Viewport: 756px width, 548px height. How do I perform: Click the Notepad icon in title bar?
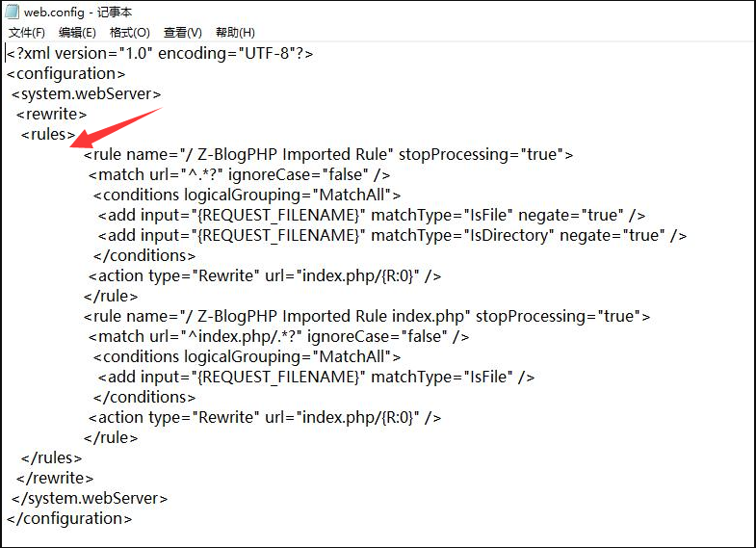pyautogui.click(x=12, y=12)
